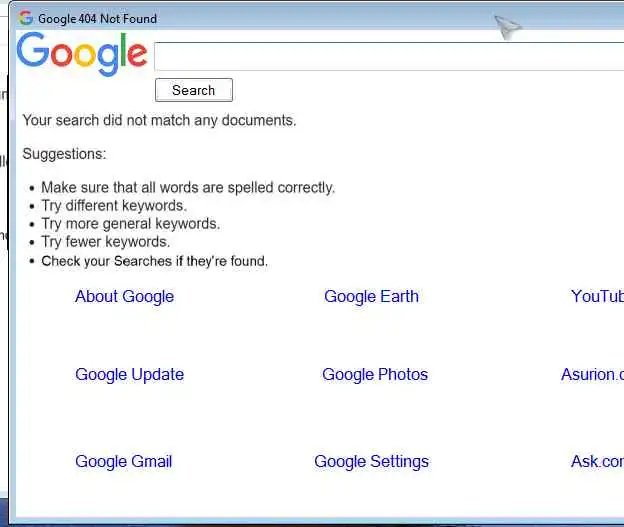Open the Ask.com link
624x527 pixels.
pos(597,462)
